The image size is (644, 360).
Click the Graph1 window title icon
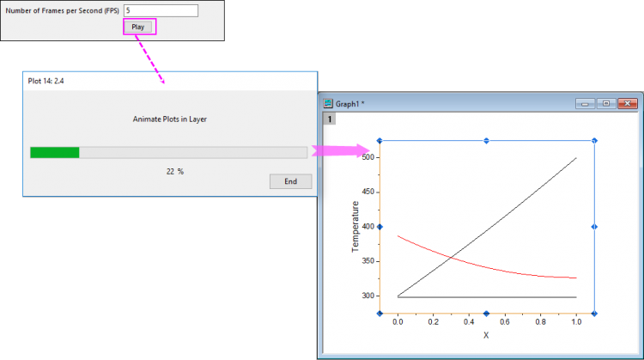[327, 103]
